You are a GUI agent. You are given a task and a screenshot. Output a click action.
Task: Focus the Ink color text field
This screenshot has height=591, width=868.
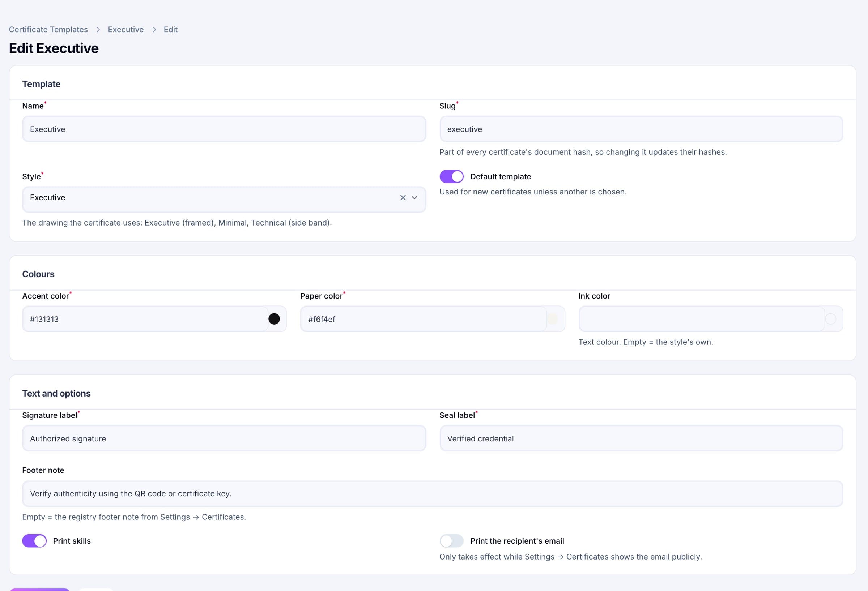(702, 319)
